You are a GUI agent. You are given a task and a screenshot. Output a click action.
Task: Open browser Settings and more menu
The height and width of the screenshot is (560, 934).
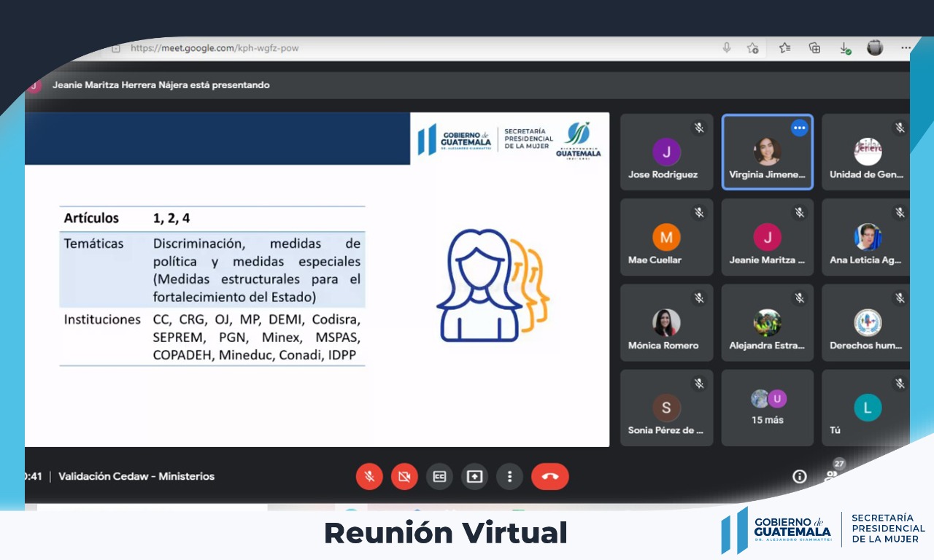[906, 48]
